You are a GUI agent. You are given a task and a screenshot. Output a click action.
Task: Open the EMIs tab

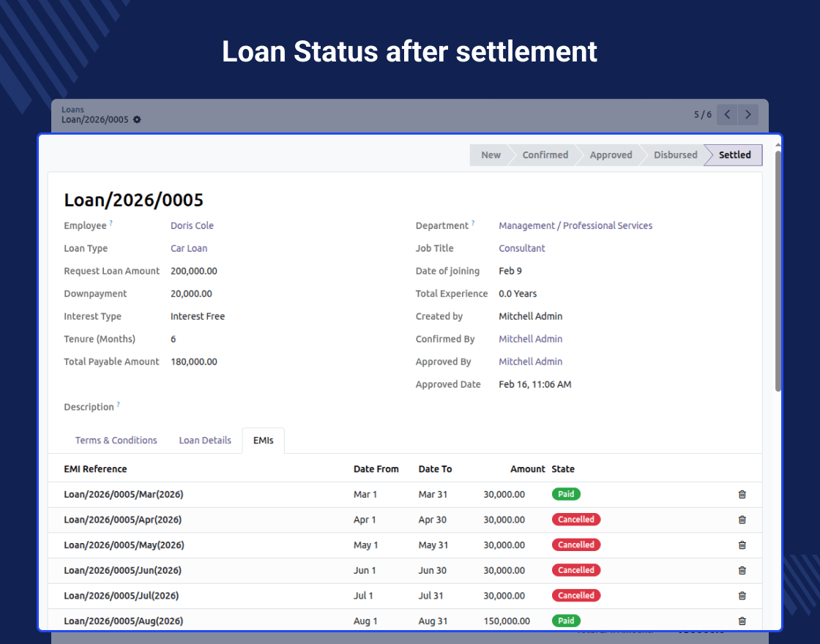coord(263,441)
